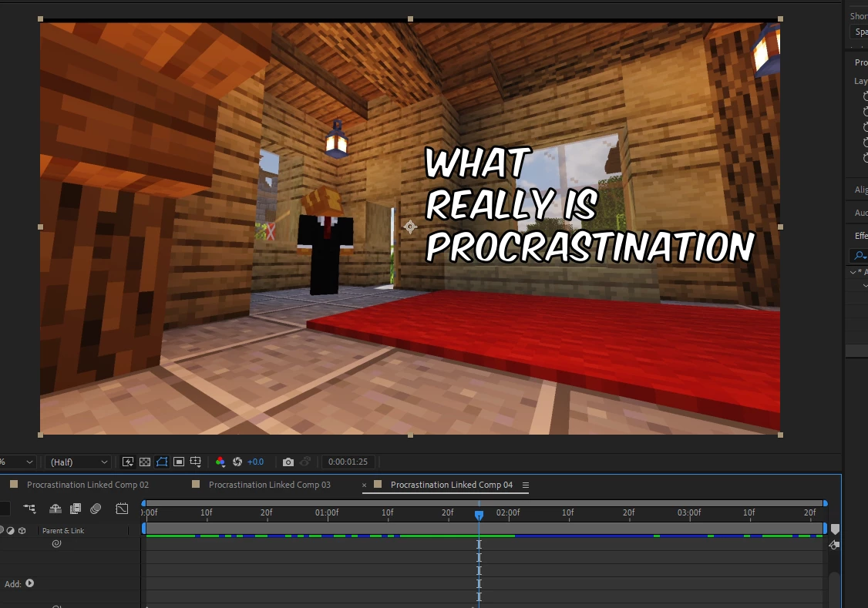Click the bottom-center layer transform handle
This screenshot has height=608, width=868.
click(410, 435)
